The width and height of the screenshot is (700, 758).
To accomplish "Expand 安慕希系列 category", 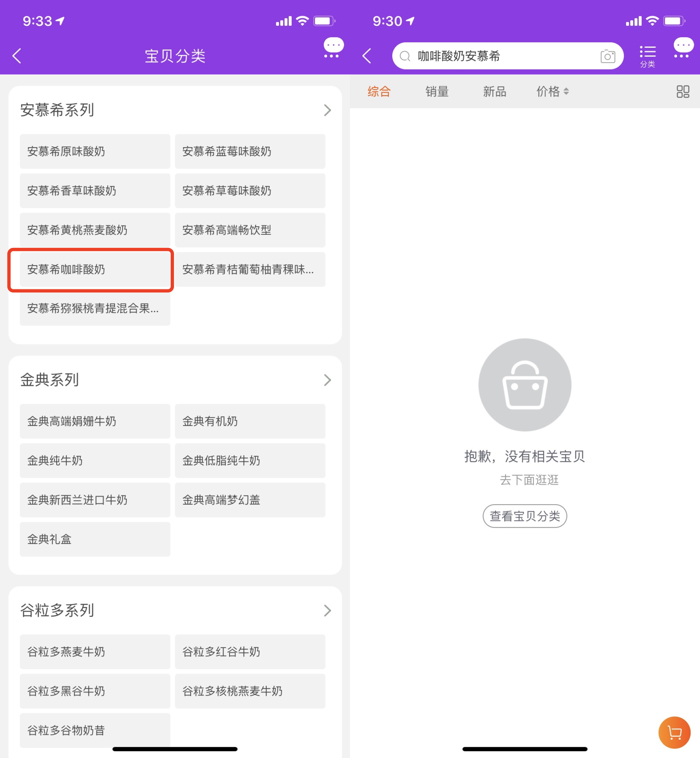I will pyautogui.click(x=327, y=110).
